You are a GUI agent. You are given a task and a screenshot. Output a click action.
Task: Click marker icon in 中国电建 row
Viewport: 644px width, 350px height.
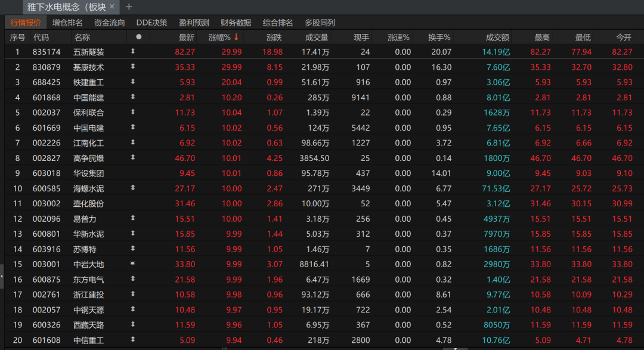point(132,128)
